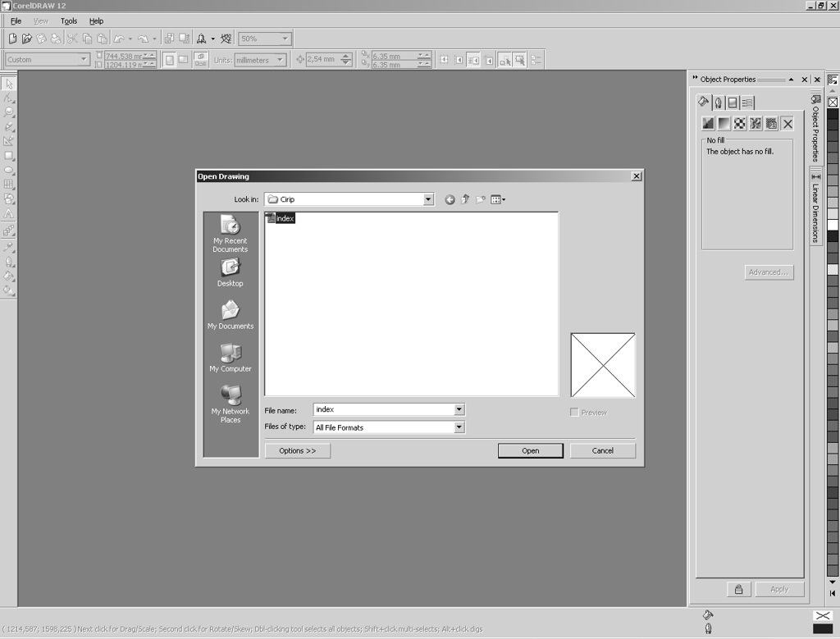Click the Corel Online toolbar icon
Image resolution: width=840 pixels, height=639 pixels.
[x=226, y=39]
